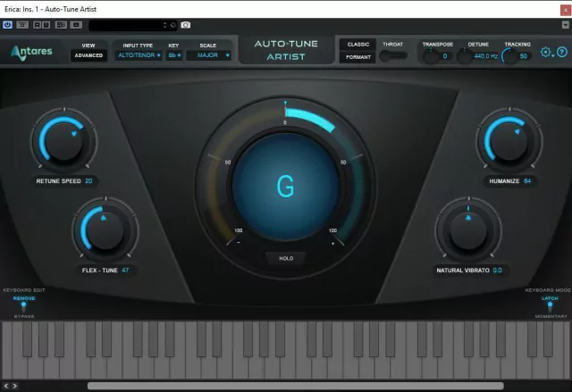
Task: Toggle the FORMANT button
Action: 357,57
